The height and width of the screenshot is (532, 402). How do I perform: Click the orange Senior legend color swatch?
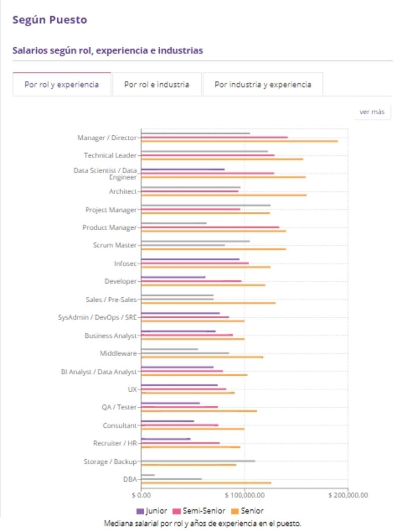click(235, 511)
